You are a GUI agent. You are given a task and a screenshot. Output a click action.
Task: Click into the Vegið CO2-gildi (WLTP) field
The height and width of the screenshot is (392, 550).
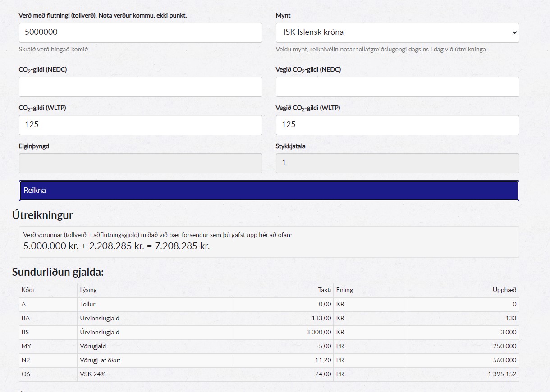click(397, 125)
